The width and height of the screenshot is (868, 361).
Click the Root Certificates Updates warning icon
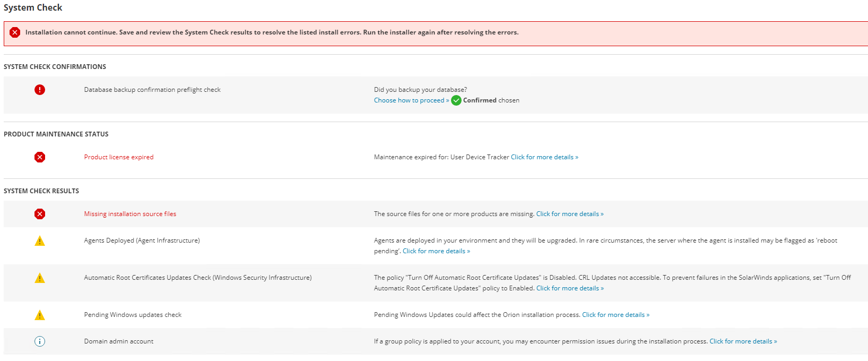point(40,278)
